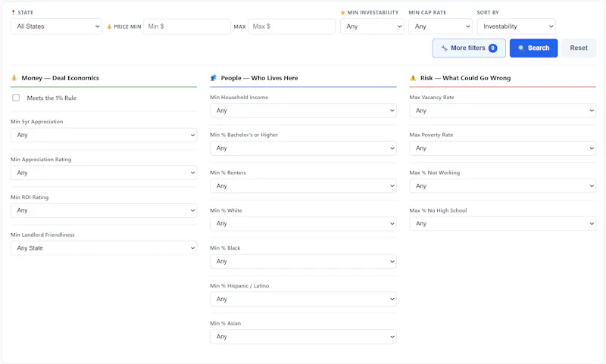
Task: Open the Min % Hispanic / Latino dropdown
Action: (x=304, y=299)
